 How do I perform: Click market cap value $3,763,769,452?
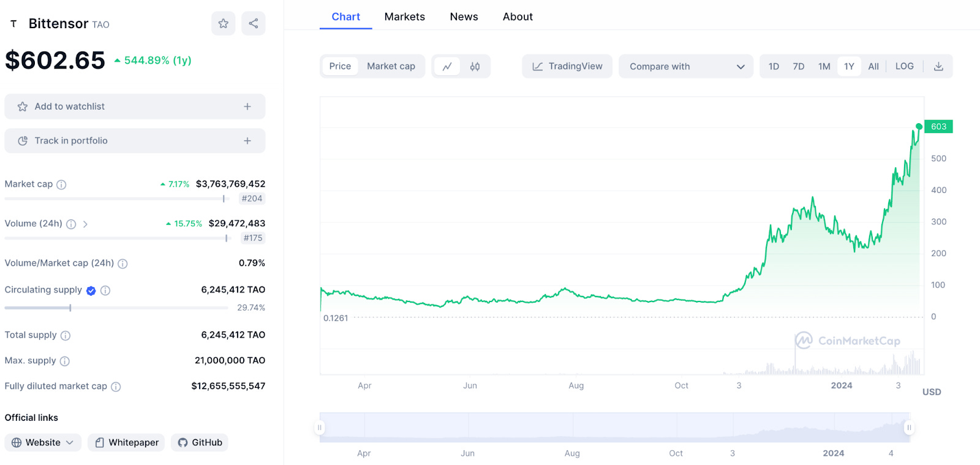[231, 184]
